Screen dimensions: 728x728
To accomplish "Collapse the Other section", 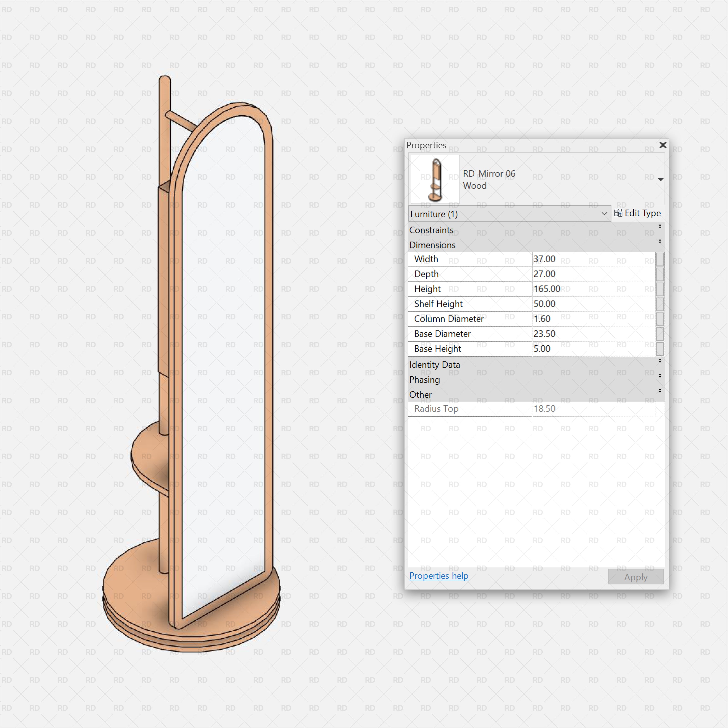I will coord(660,391).
